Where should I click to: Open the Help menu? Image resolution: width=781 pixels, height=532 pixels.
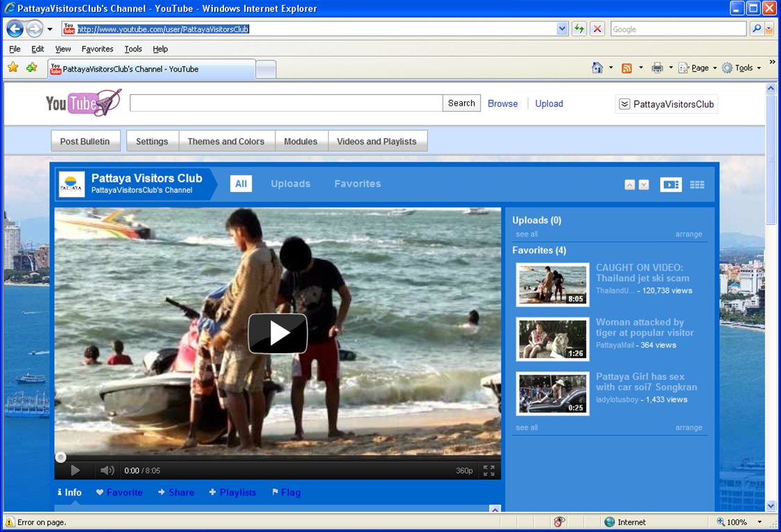[160, 49]
